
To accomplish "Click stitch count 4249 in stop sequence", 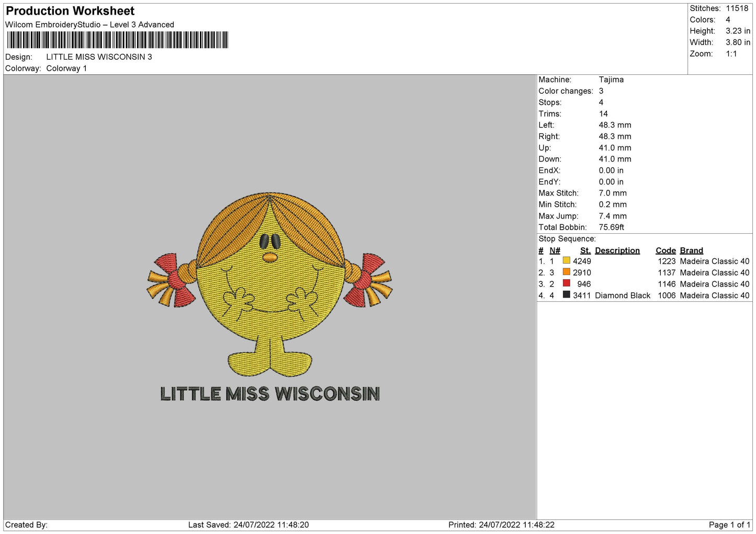I will click(x=582, y=262).
